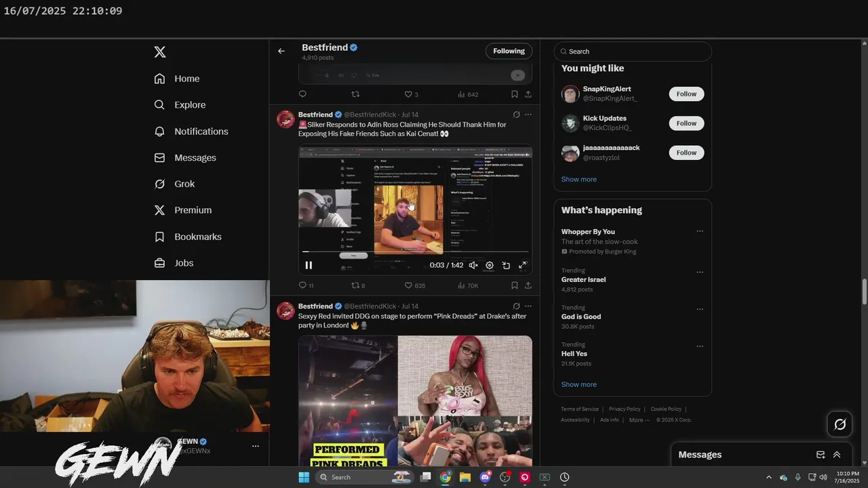Image resolution: width=868 pixels, height=488 pixels.
Task: Open the Sexyy Red Pink Dreads image
Action: coord(415,401)
